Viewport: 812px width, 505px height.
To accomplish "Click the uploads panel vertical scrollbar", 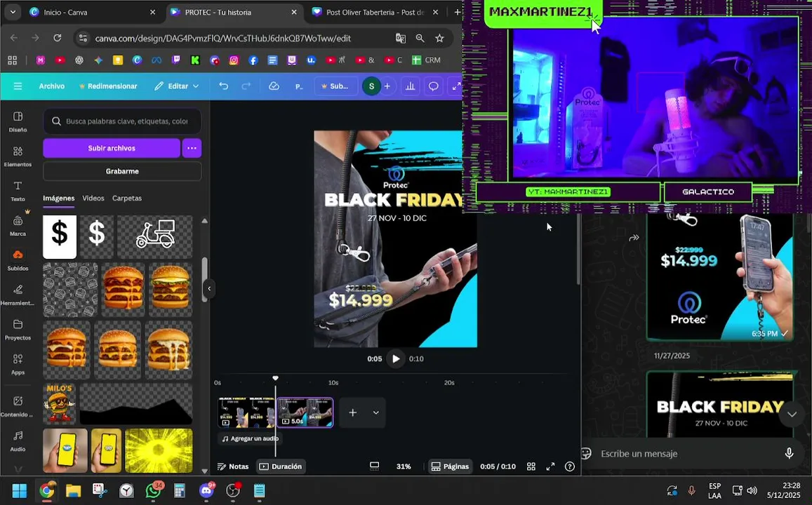I will click(204, 279).
